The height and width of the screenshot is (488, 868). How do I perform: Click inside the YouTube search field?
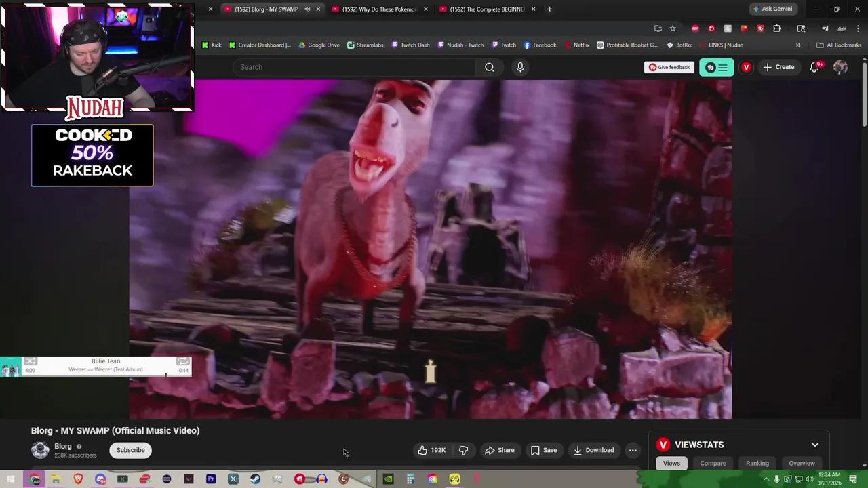[353, 66]
